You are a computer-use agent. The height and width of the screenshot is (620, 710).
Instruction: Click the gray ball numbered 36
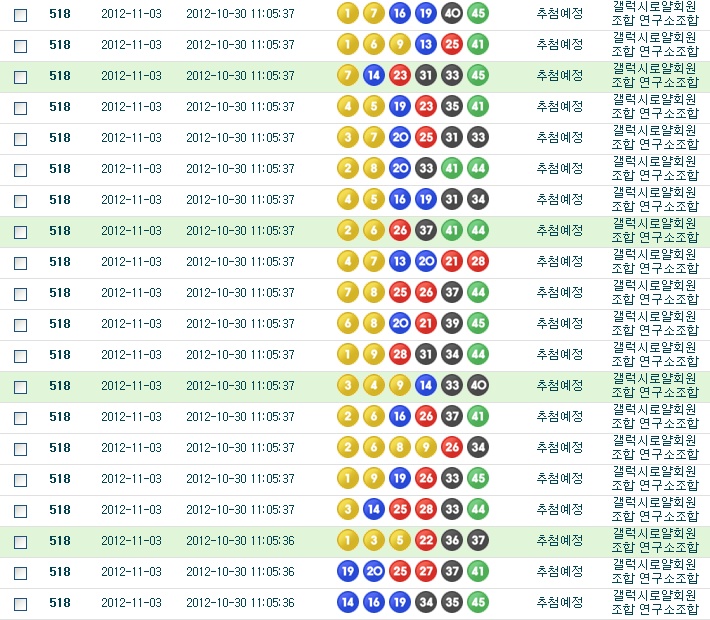[451, 541]
